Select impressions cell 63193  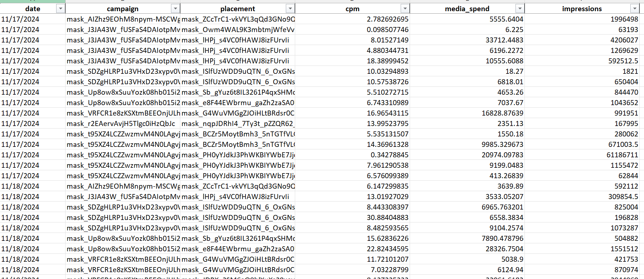[x=582, y=30]
